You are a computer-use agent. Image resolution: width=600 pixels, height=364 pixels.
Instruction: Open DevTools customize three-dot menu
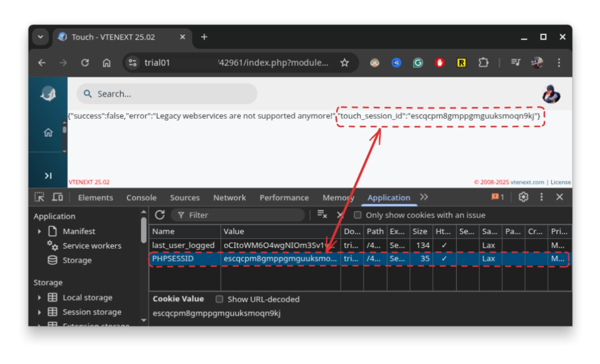tap(541, 197)
